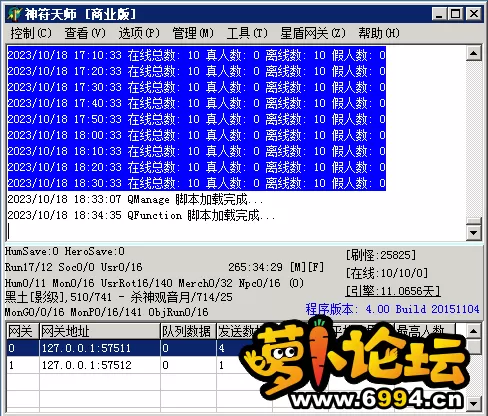The image size is (488, 416).
Task: Click the Run17/12 Soc0/0 Usr0/16 status
Action: pos(73,267)
